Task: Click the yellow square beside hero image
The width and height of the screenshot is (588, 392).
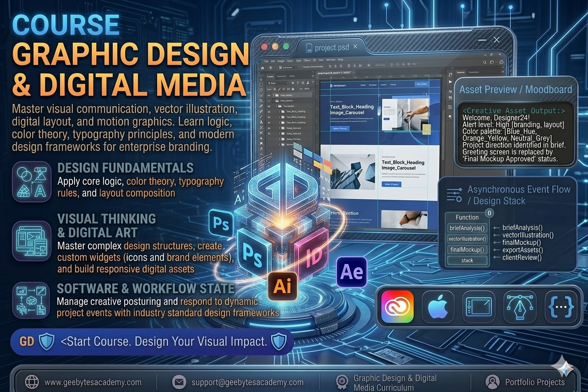Action: (x=427, y=129)
